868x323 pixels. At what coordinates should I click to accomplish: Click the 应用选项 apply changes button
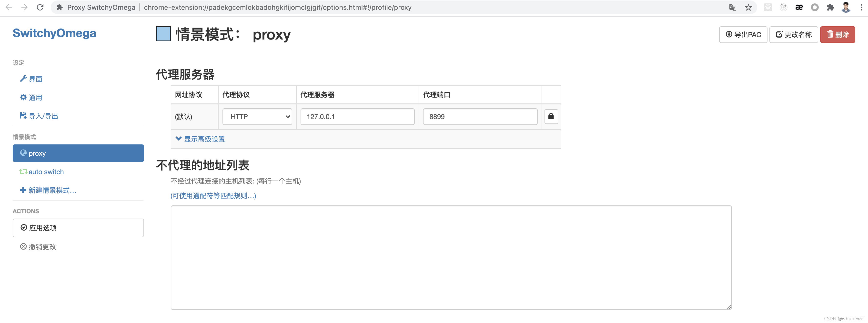pyautogui.click(x=78, y=228)
